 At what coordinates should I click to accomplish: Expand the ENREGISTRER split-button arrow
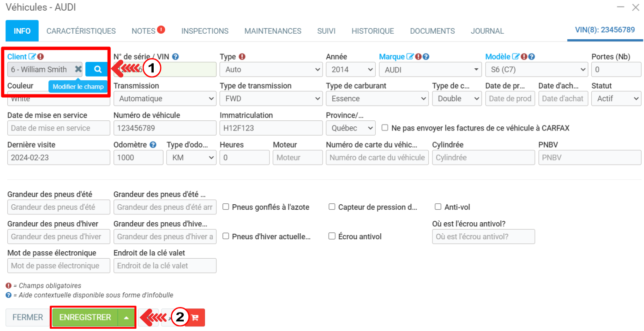click(126, 318)
